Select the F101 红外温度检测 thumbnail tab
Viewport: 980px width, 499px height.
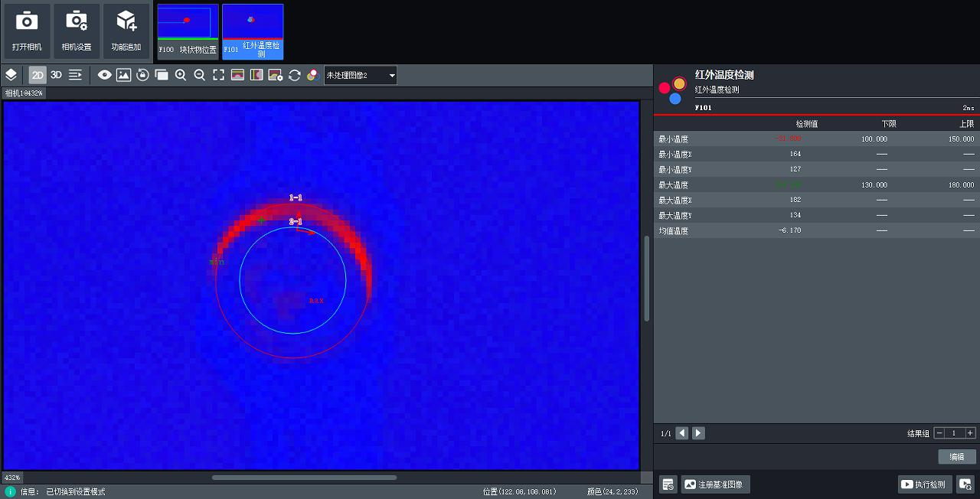[253, 31]
